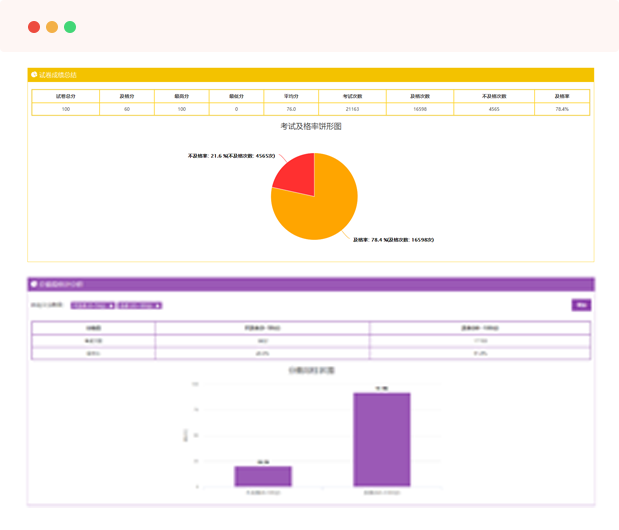The height and width of the screenshot is (530, 619).
Task: Select the orange 及格率 pie slice
Action: [318, 212]
